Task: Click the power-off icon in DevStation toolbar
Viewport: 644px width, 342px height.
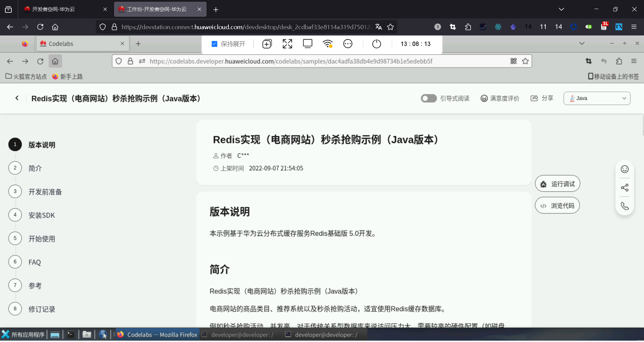Action: tap(376, 44)
